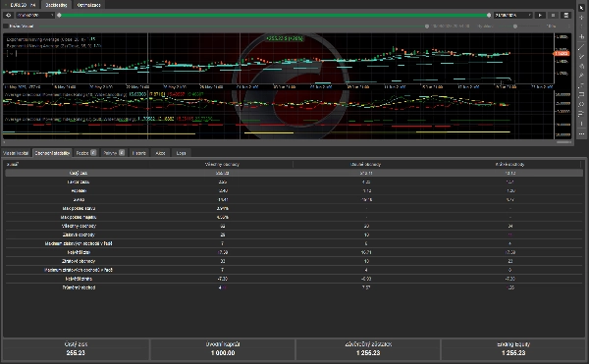Select the Swapy row
The width and height of the screenshot is (589, 364).
(294, 199)
